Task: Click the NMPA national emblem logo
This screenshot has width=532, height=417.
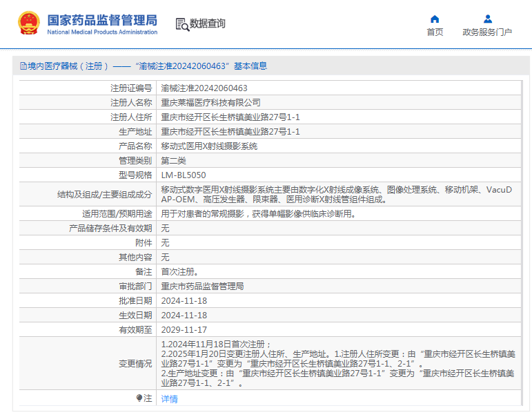Action: (x=29, y=23)
